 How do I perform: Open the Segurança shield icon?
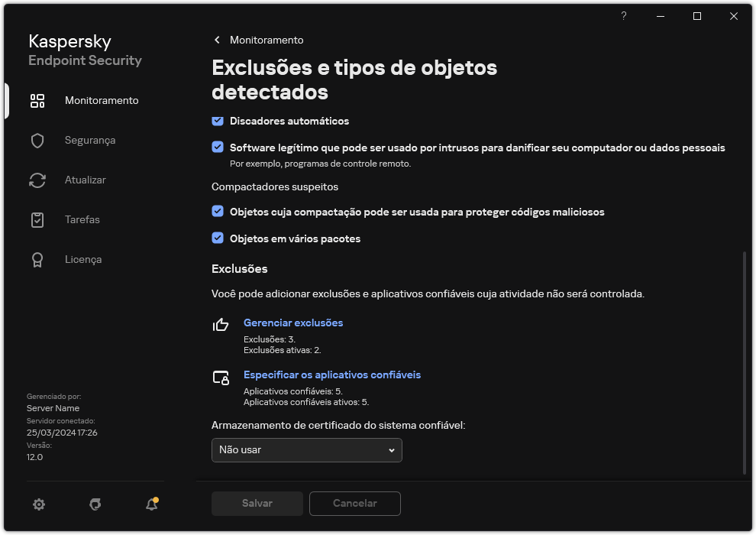37,140
